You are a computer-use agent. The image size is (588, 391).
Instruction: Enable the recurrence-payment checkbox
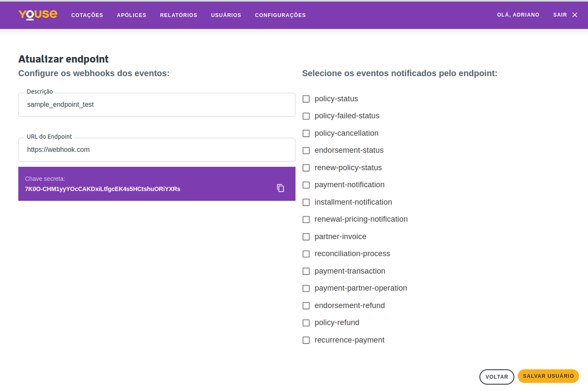pos(306,340)
